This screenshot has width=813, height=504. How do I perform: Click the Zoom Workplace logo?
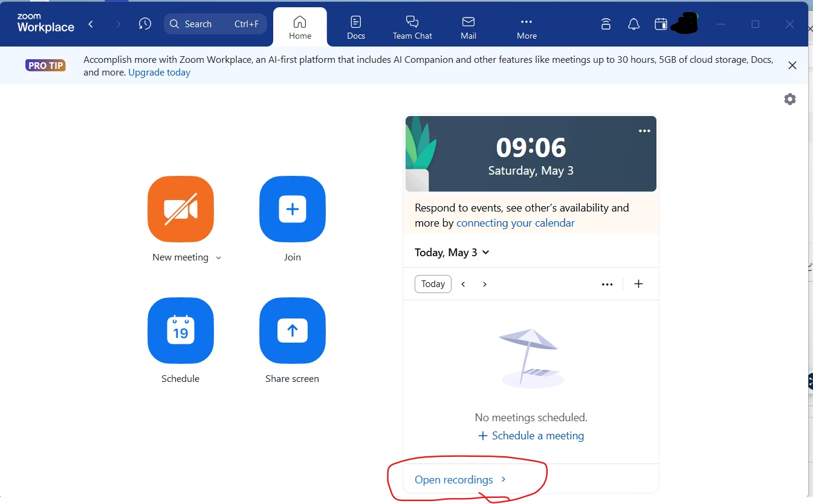coord(45,24)
